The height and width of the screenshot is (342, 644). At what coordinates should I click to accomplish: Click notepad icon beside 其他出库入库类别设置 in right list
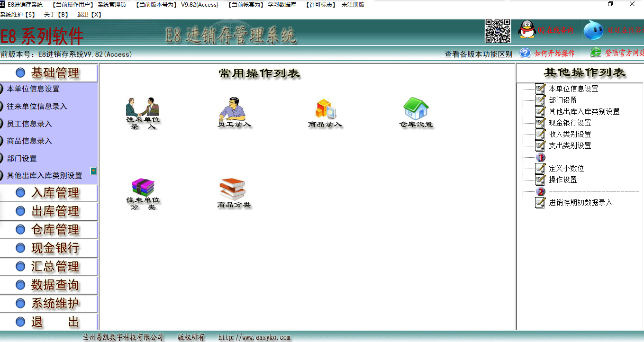point(540,111)
